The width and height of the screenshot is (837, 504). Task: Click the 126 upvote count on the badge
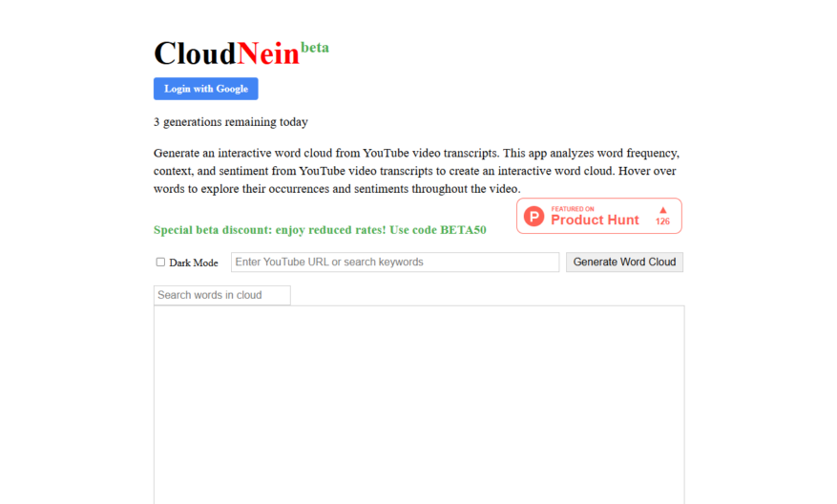click(x=663, y=221)
